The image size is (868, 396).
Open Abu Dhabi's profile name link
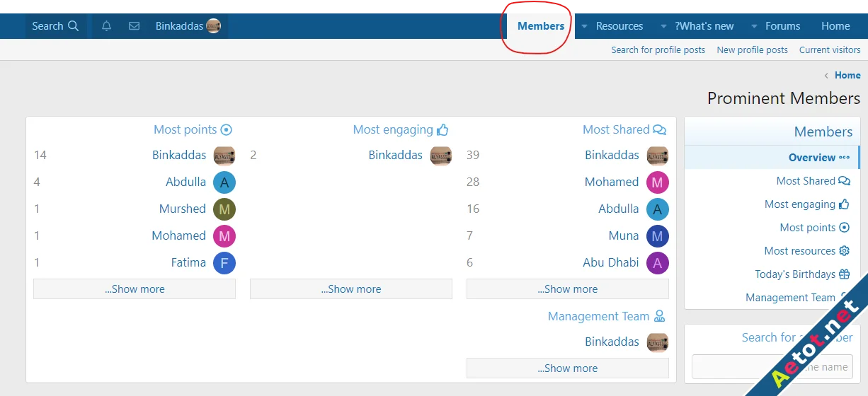point(611,262)
